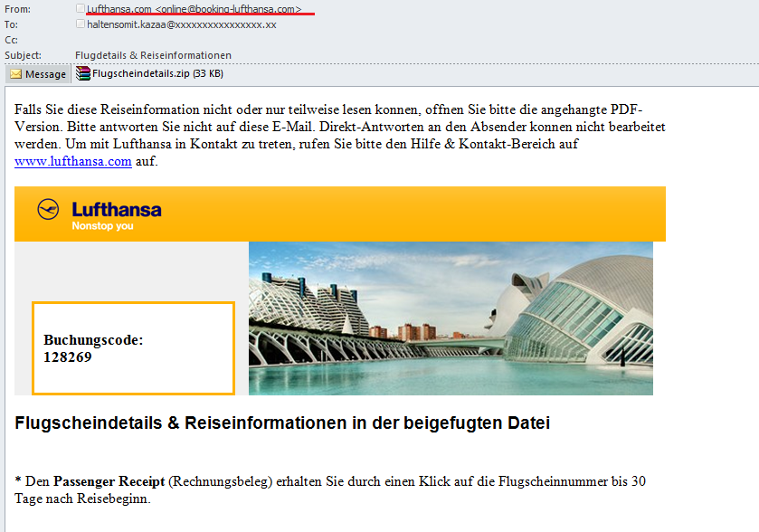The height and width of the screenshot is (532, 759).
Task: Click the Message envelope icon
Action: click(x=16, y=74)
